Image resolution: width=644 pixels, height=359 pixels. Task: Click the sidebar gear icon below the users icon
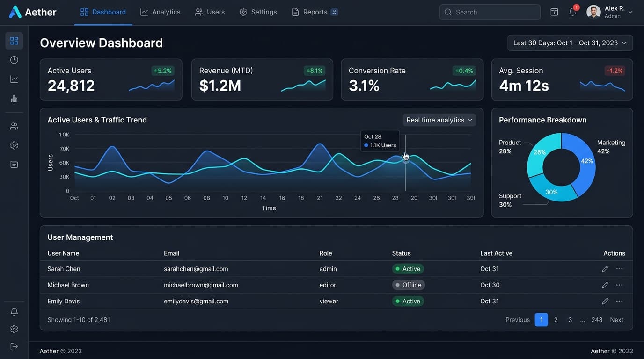click(14, 145)
